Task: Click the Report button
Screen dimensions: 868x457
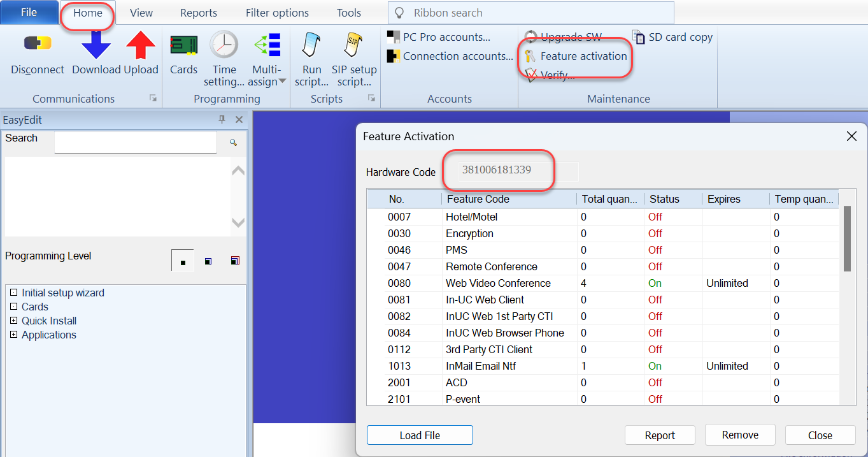Action: pyautogui.click(x=660, y=435)
